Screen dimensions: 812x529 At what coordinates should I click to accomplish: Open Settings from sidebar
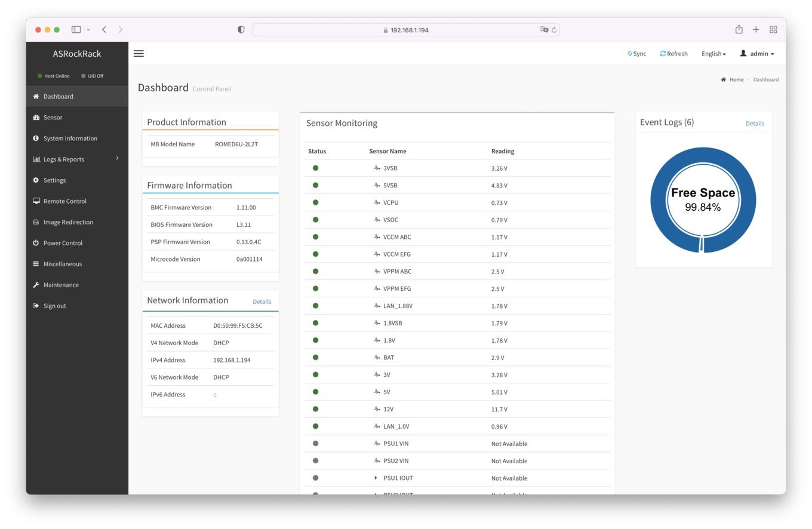(x=77, y=180)
